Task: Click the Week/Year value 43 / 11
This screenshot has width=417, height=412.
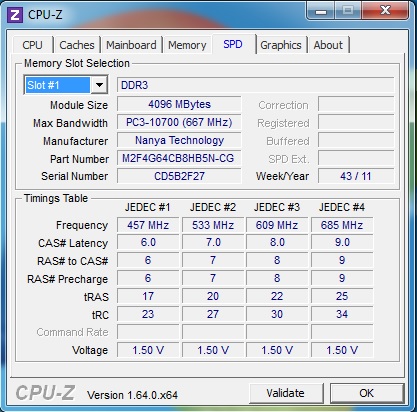Action: tap(356, 176)
